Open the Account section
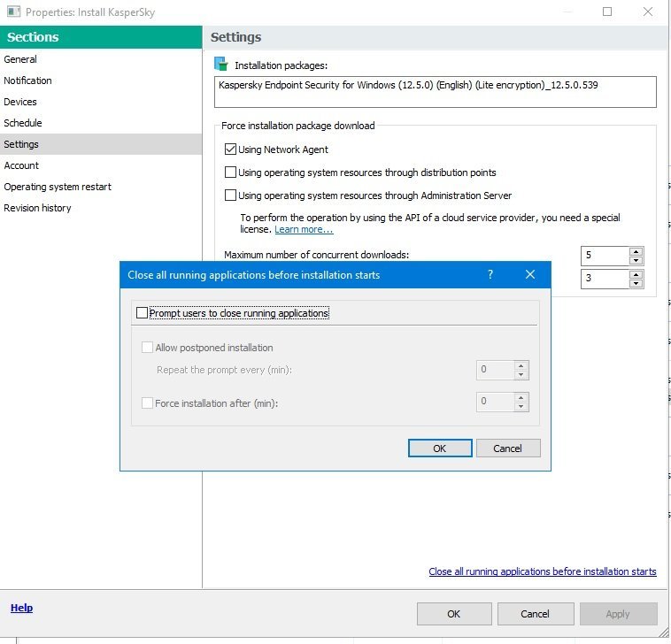The image size is (671, 644). (x=101, y=165)
